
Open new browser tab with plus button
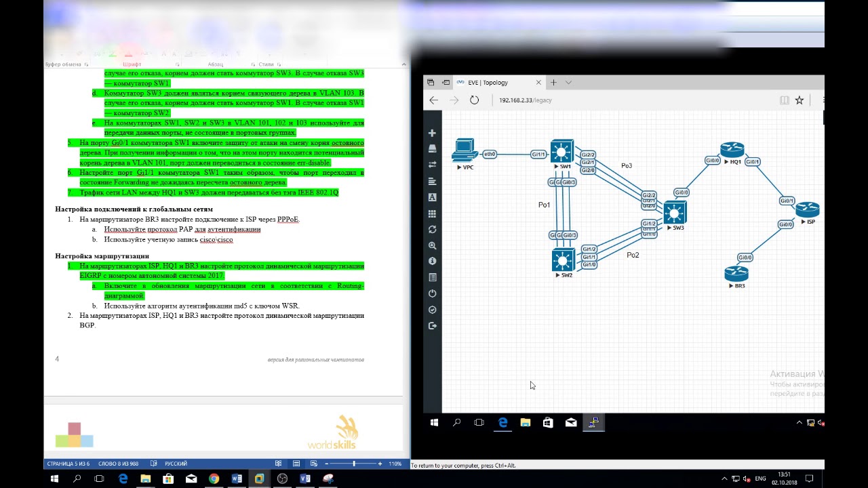coord(553,83)
